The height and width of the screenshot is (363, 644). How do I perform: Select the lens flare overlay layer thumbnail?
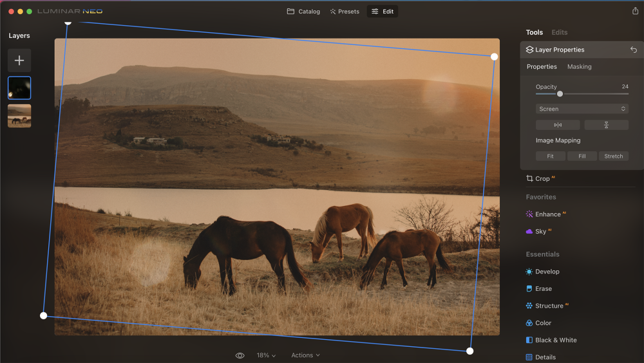click(x=19, y=88)
